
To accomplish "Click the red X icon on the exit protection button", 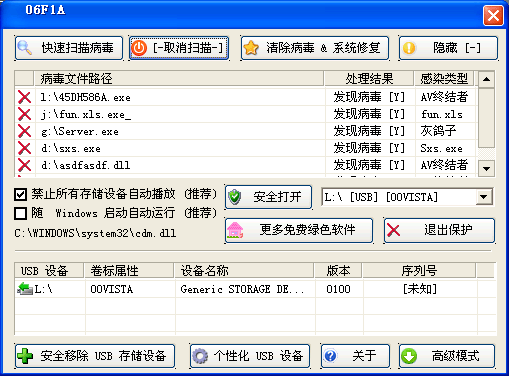I will [x=394, y=230].
